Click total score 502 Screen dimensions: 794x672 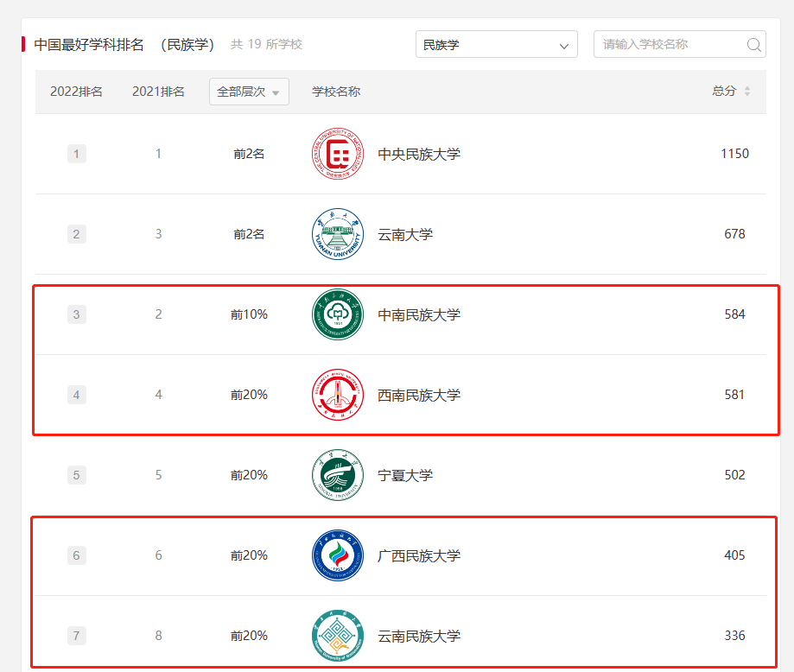(x=734, y=474)
